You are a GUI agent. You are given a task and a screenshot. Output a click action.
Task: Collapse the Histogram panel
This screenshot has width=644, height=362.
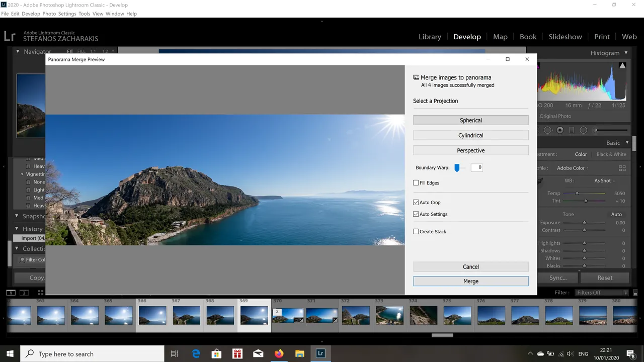626,53
